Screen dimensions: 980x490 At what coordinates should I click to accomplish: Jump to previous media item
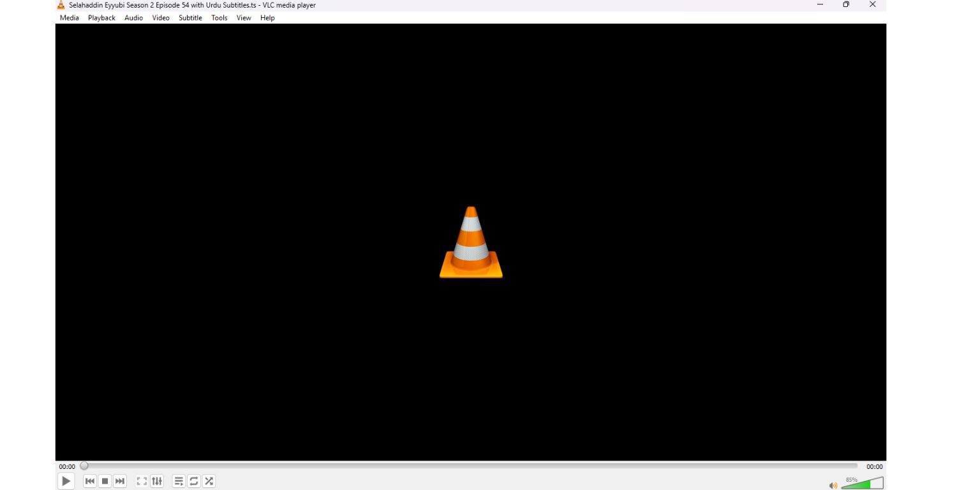[90, 481]
